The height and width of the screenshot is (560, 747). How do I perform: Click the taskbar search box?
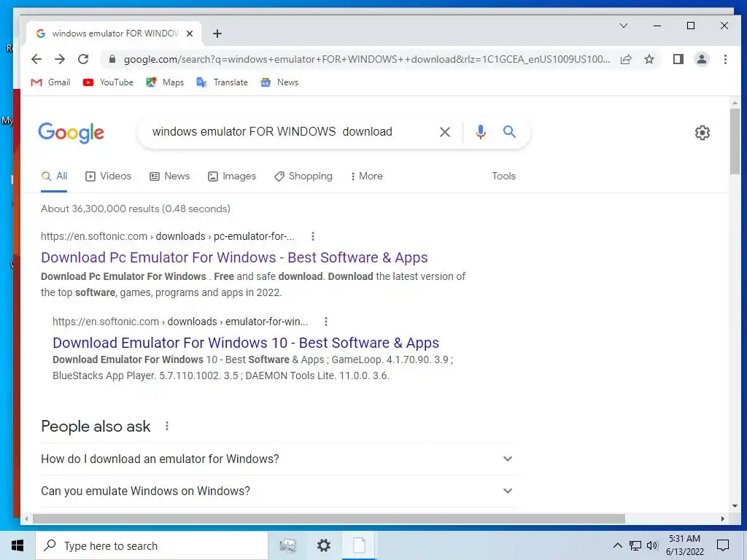[x=152, y=545]
